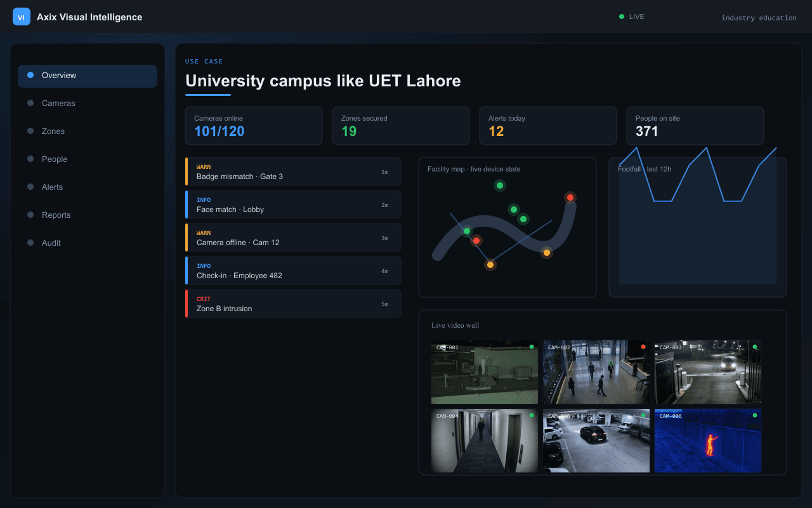Open the CAM-006 thermal feed

tap(708, 441)
